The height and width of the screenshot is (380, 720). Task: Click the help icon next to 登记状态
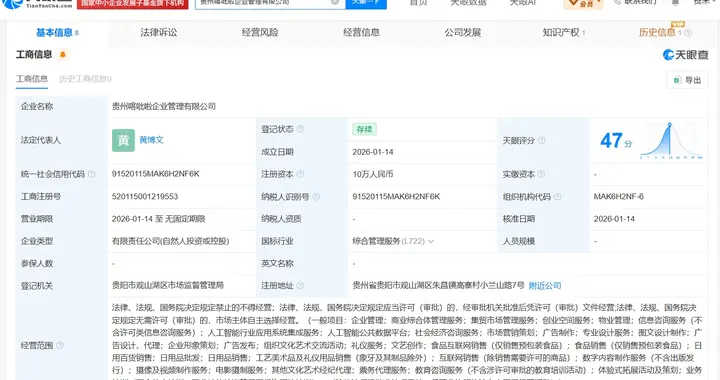(300, 129)
